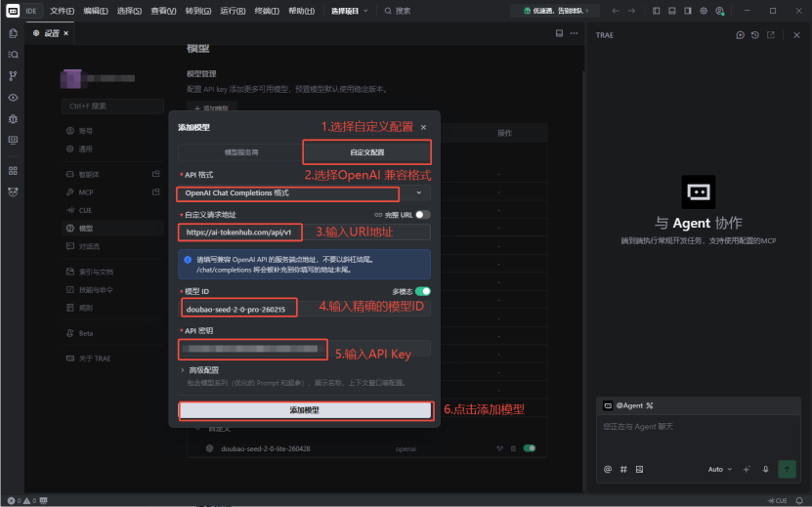Image resolution: width=812 pixels, height=507 pixels.
Task: Click the API 密钥 input field
Action: (305, 349)
